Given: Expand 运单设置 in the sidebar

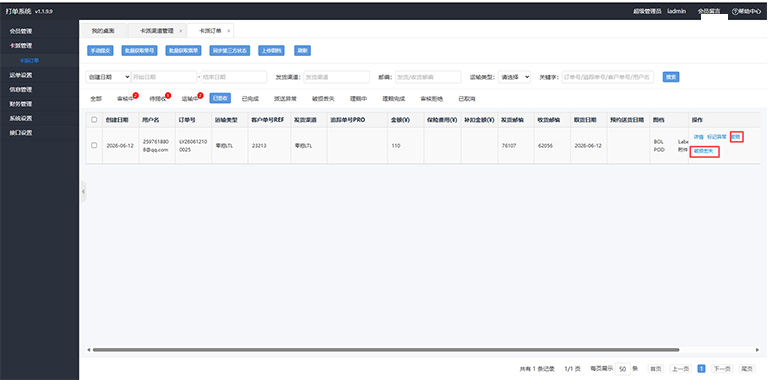Looking at the screenshot, I should [21, 75].
